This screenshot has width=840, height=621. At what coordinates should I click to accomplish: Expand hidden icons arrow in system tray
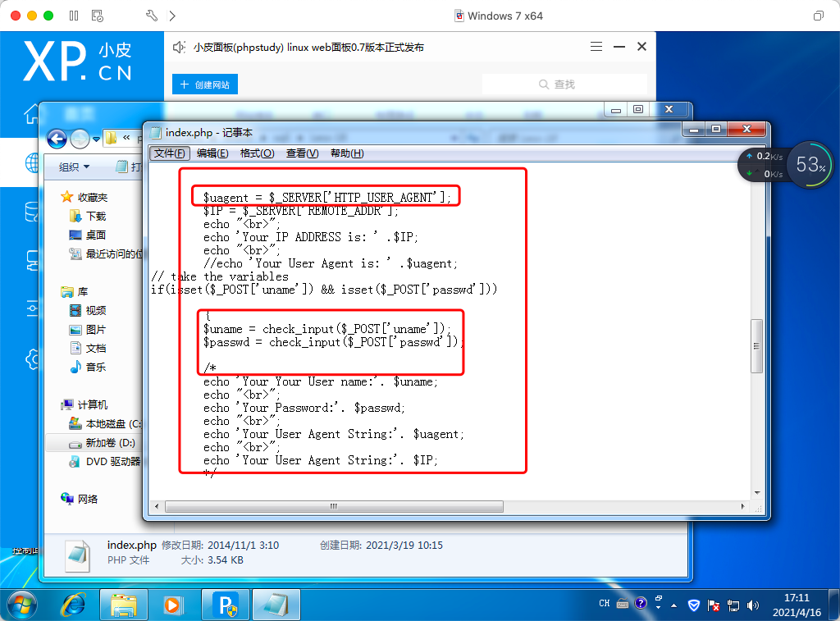pyautogui.click(x=673, y=605)
